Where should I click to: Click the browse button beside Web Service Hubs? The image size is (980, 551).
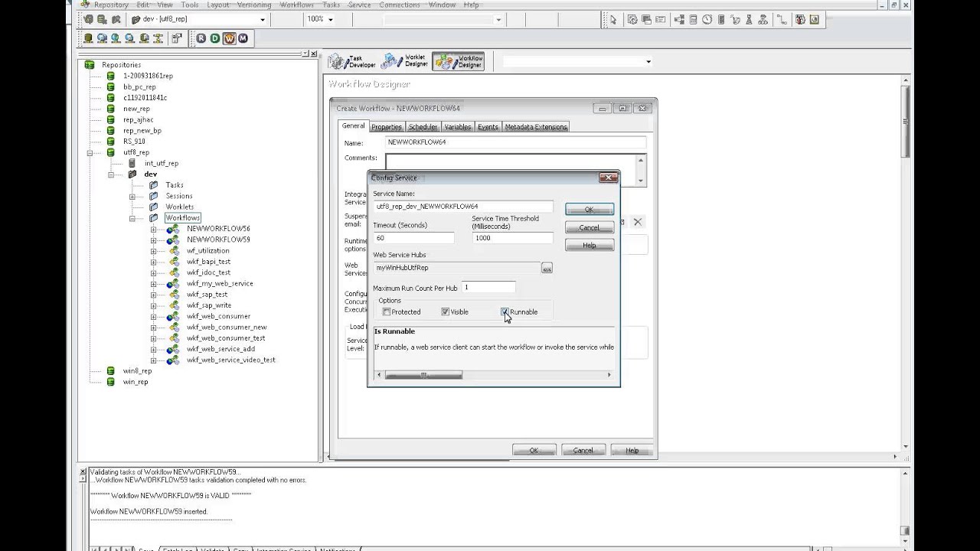547,268
